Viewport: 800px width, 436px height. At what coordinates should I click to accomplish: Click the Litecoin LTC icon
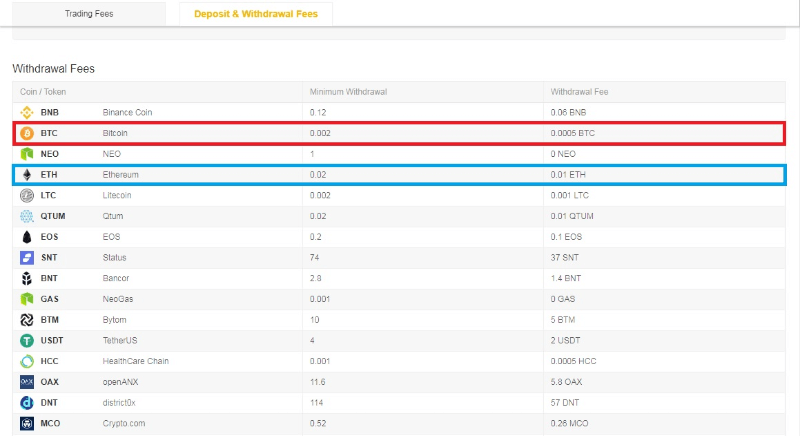pos(27,195)
